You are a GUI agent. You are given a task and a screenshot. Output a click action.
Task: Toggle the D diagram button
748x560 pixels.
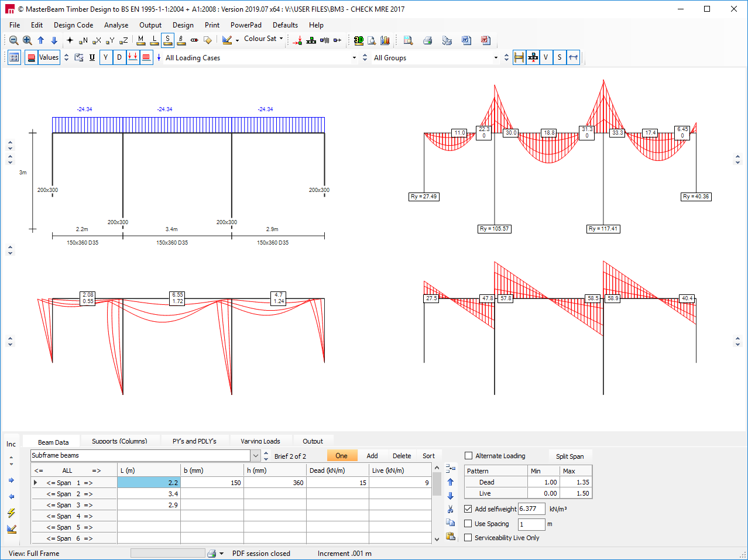(119, 57)
